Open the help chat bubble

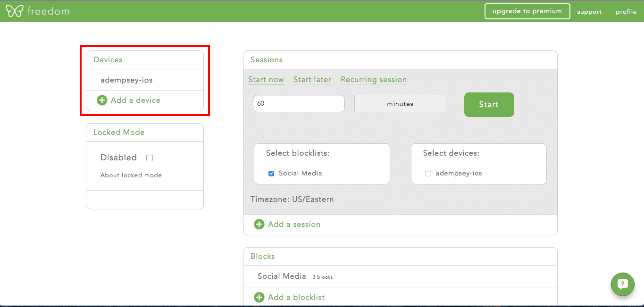click(x=622, y=284)
